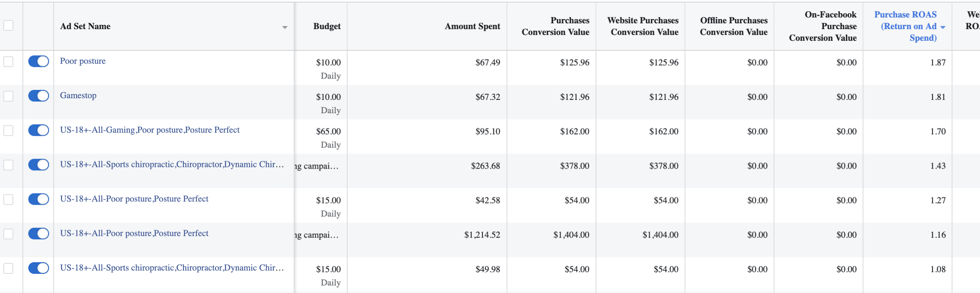Open the Poor posture ad set link

83,61
